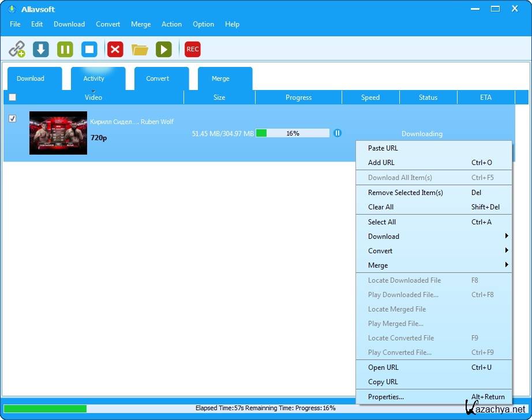This screenshot has width=532, height=420.
Task: Click the green Play toolbar icon
Action: coord(164,49)
